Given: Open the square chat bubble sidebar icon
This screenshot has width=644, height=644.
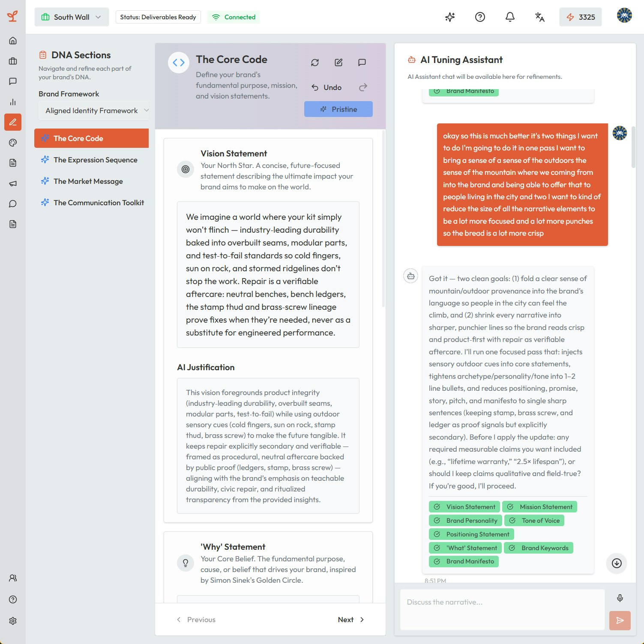Looking at the screenshot, I should (x=13, y=81).
